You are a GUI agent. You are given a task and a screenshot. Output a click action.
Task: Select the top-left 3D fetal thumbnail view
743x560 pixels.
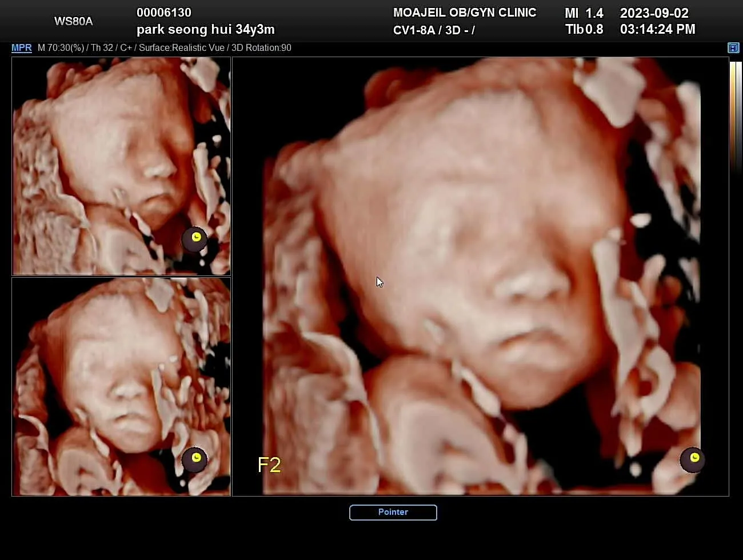tap(121, 166)
